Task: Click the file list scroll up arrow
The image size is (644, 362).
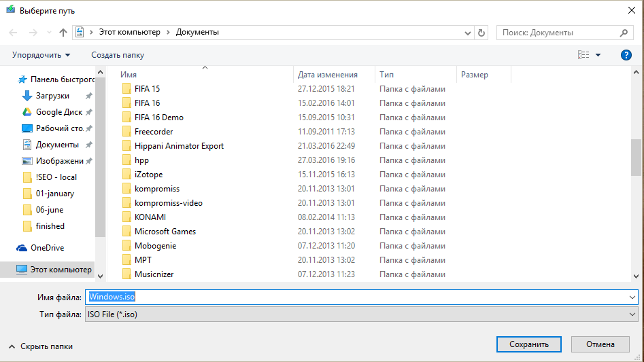Action: point(637,73)
